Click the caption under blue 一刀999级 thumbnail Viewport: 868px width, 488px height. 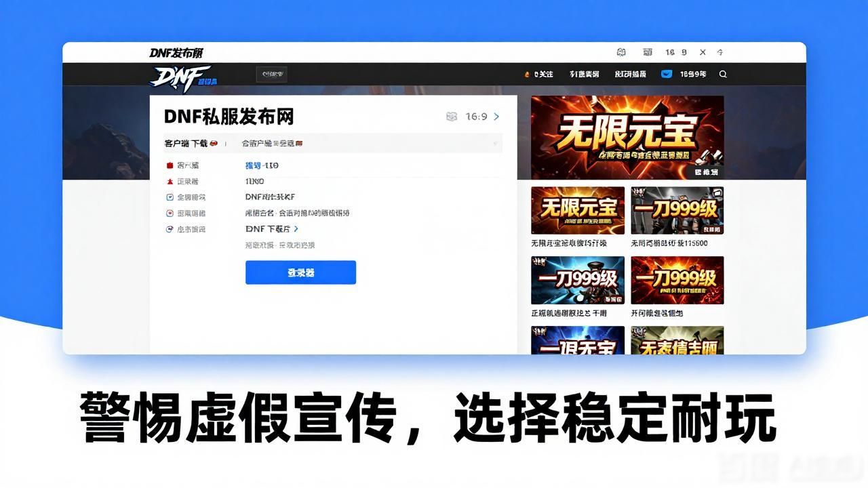click(x=569, y=313)
